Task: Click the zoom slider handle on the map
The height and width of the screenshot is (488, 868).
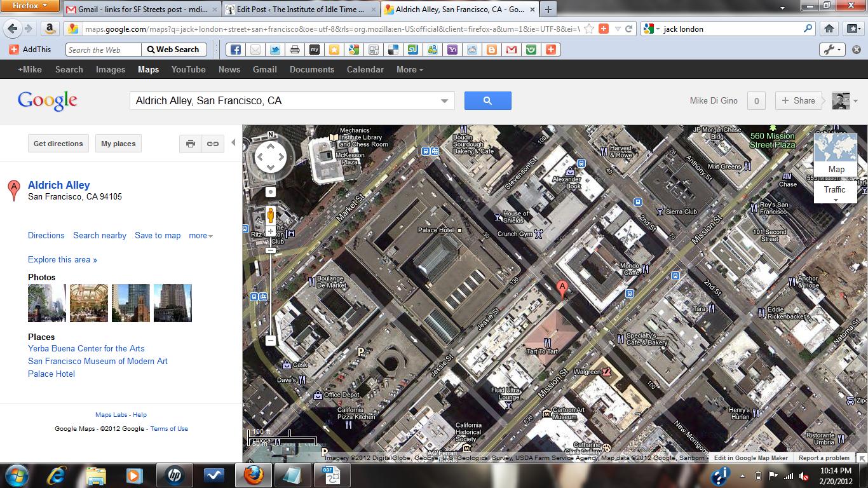Action: [x=270, y=250]
